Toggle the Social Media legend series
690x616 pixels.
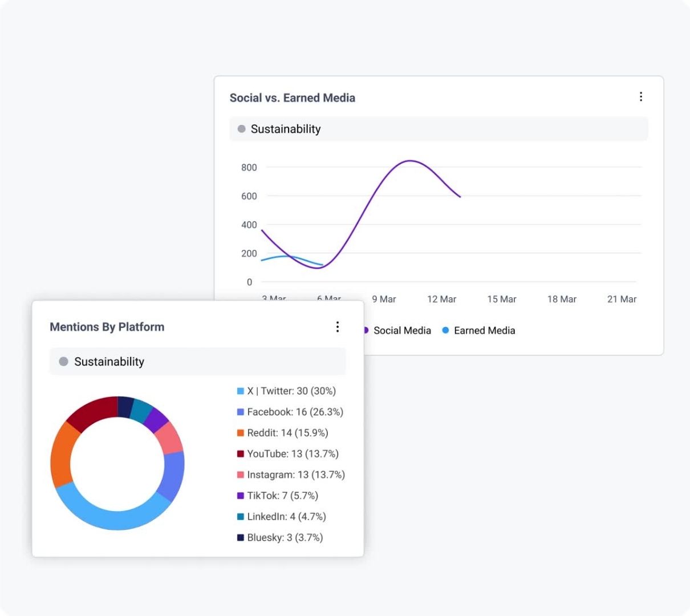pyautogui.click(x=397, y=330)
